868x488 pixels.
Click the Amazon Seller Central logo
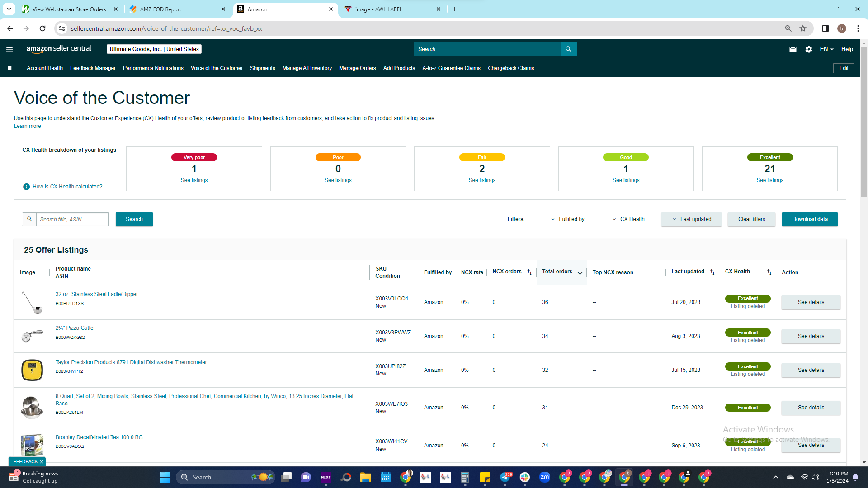click(59, 49)
